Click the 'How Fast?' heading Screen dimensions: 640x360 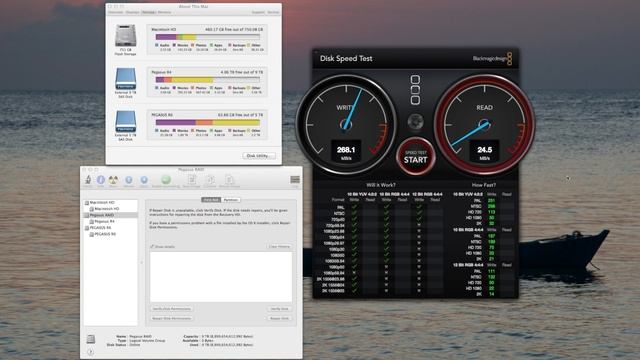(484, 185)
